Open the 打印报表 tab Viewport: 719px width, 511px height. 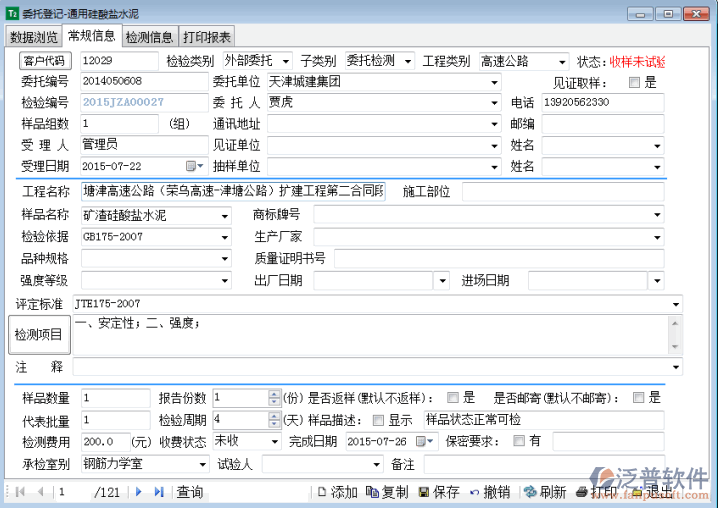pos(208,37)
